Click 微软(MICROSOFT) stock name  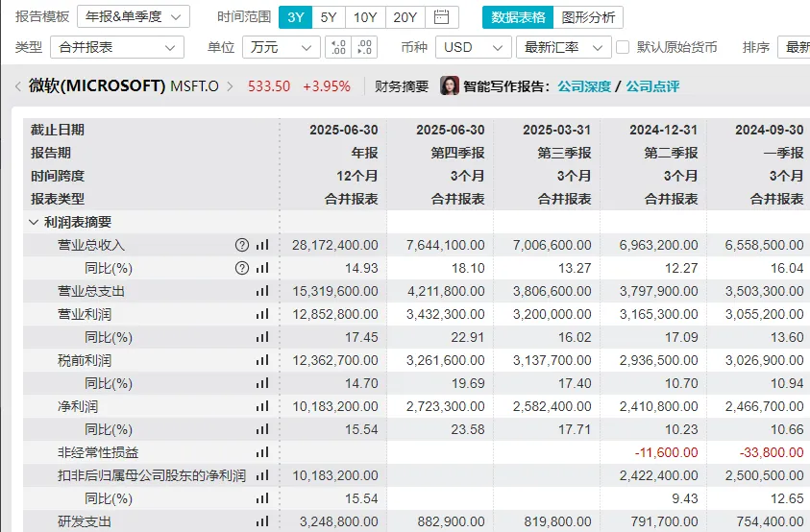97,85
